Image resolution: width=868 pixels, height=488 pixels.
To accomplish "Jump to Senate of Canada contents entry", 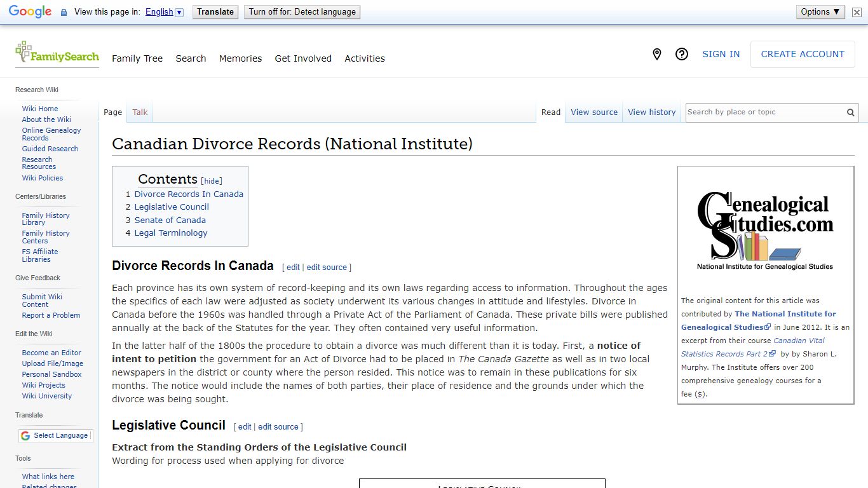I will (x=170, y=220).
